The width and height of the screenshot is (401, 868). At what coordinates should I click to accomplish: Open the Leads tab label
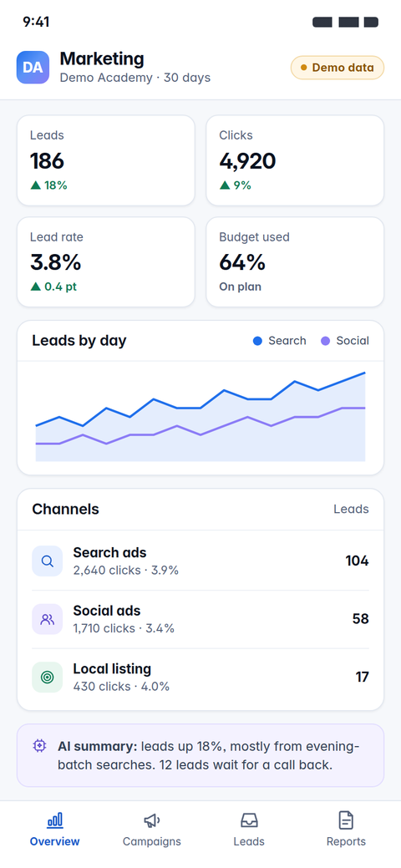pyautogui.click(x=249, y=841)
